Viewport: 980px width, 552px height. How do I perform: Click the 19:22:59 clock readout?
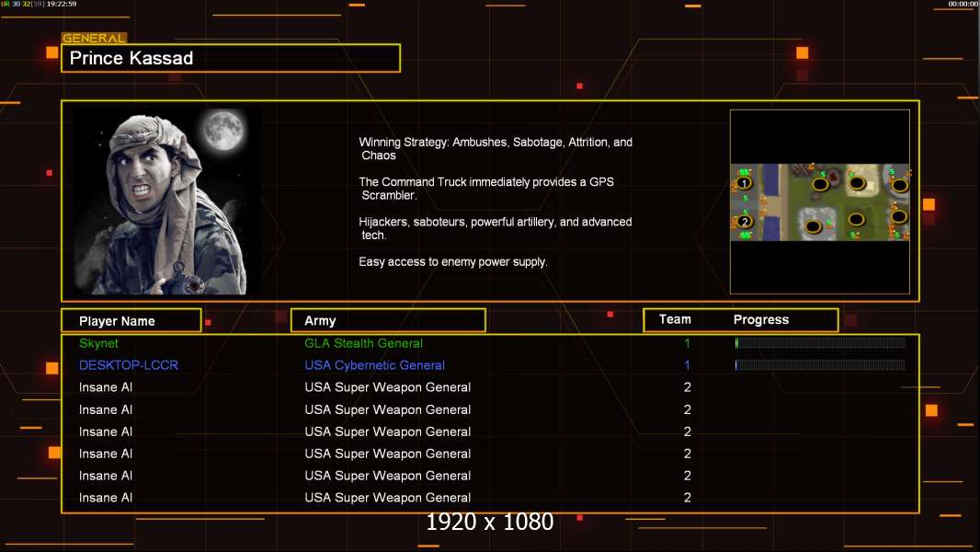[62, 4]
